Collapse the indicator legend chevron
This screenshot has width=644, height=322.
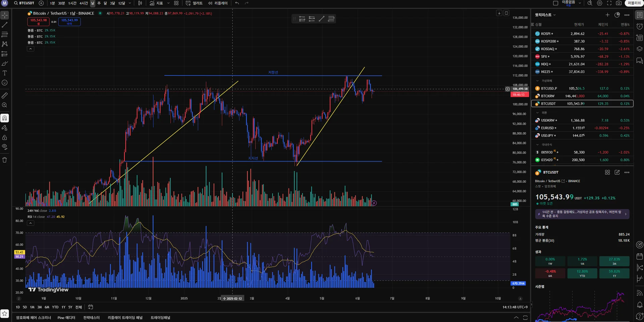[x=31, y=49]
